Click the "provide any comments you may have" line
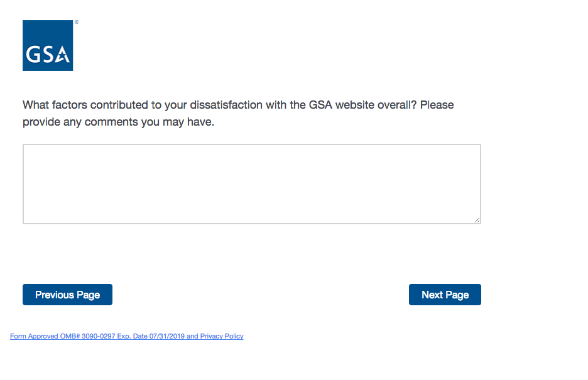588x380 pixels. tap(118, 122)
